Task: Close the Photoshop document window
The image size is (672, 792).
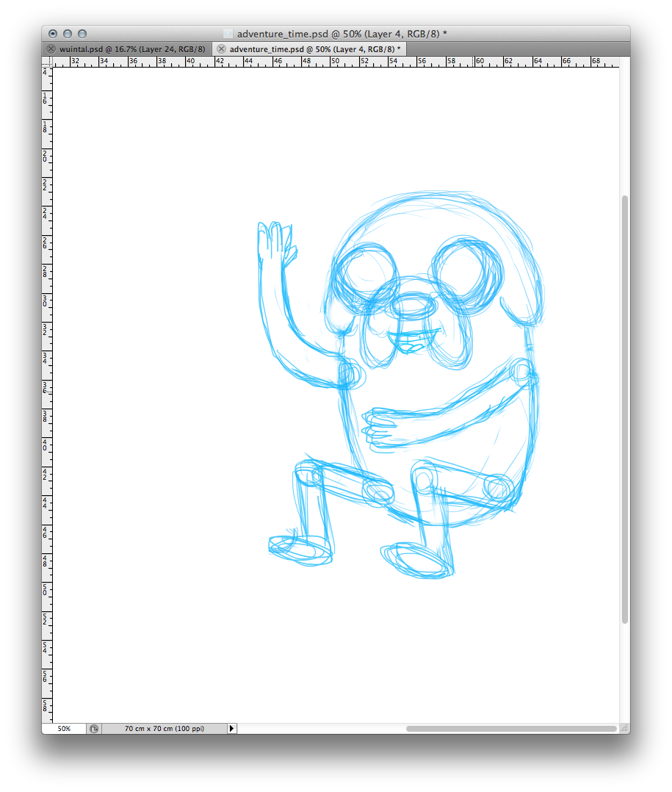Action: (x=53, y=34)
